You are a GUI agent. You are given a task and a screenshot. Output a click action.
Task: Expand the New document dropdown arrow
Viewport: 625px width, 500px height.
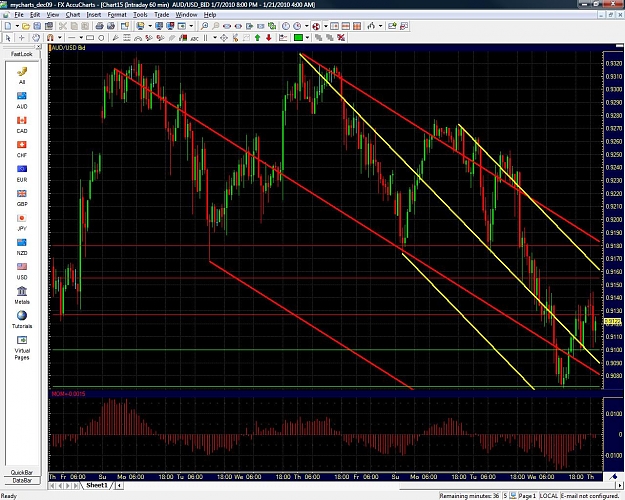pyautogui.click(x=17, y=26)
